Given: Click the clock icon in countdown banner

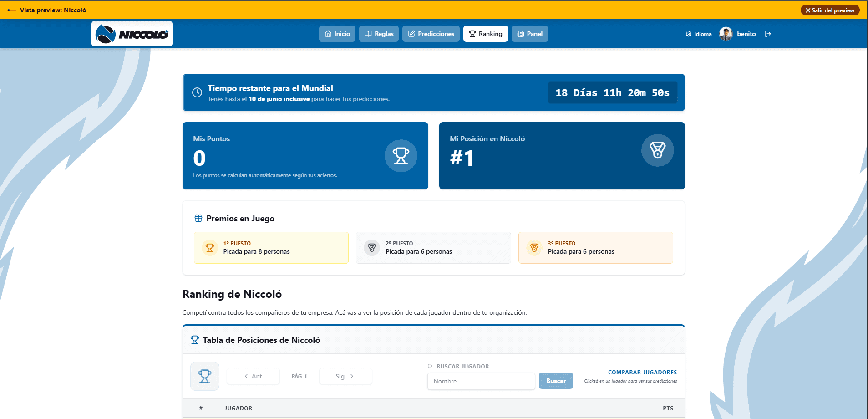Looking at the screenshot, I should (197, 92).
